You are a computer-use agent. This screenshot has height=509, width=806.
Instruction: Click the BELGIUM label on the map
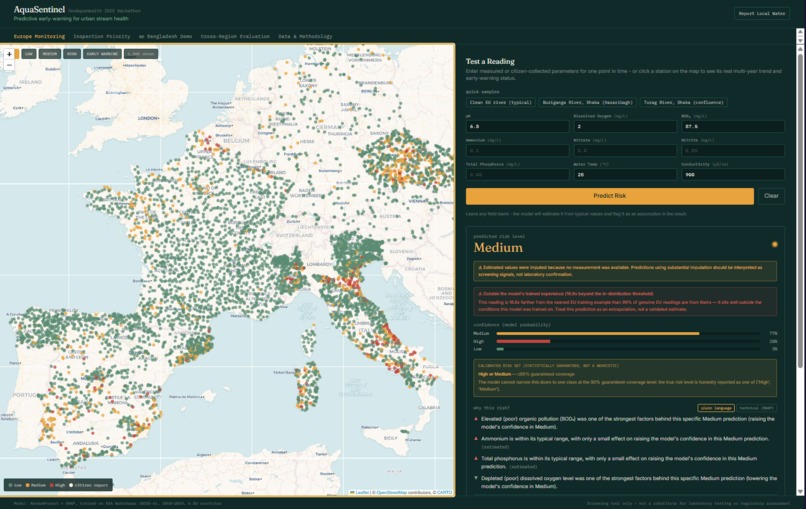236,141
